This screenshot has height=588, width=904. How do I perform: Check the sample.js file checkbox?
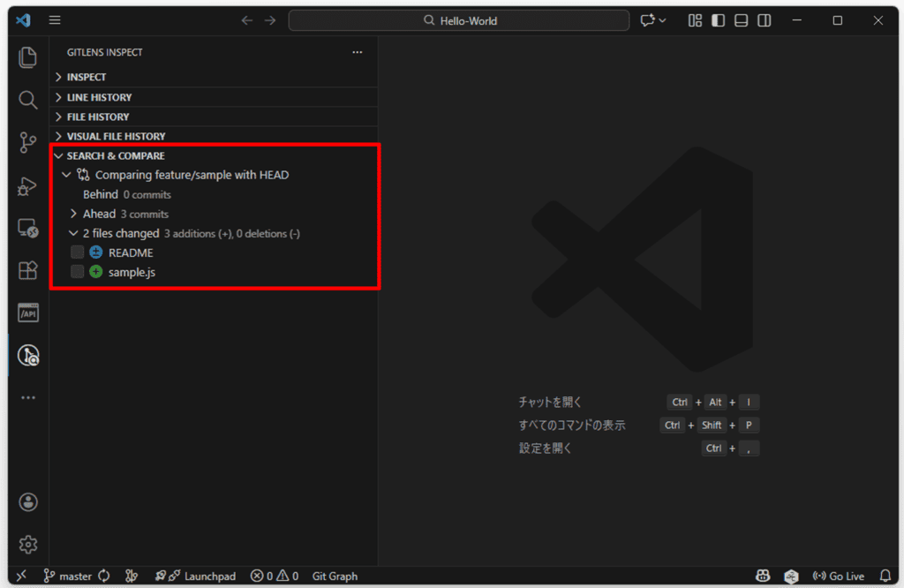tap(77, 272)
